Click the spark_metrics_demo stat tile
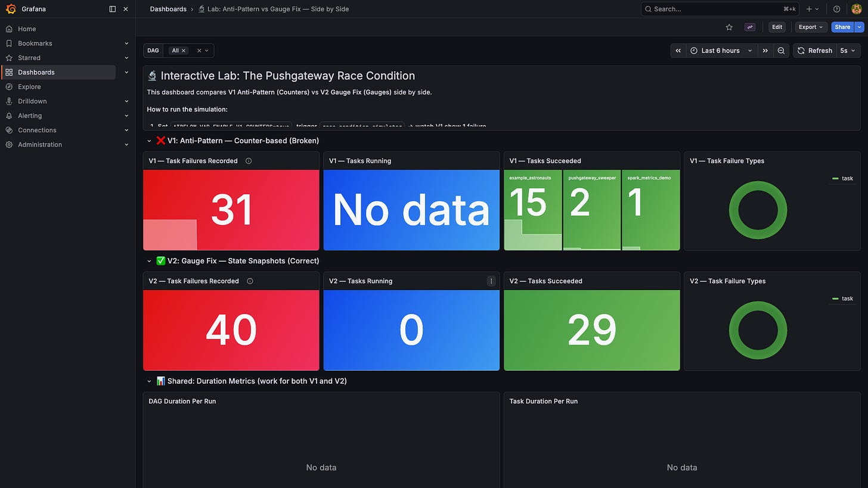The width and height of the screenshot is (868, 488). pos(650,210)
